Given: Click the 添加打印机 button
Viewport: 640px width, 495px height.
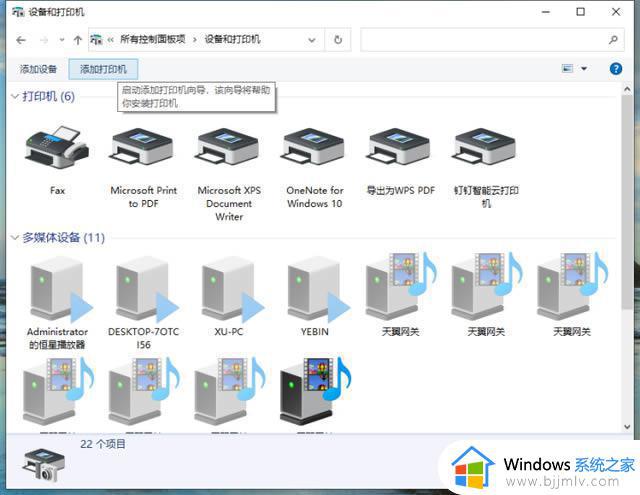Looking at the screenshot, I should point(103,69).
